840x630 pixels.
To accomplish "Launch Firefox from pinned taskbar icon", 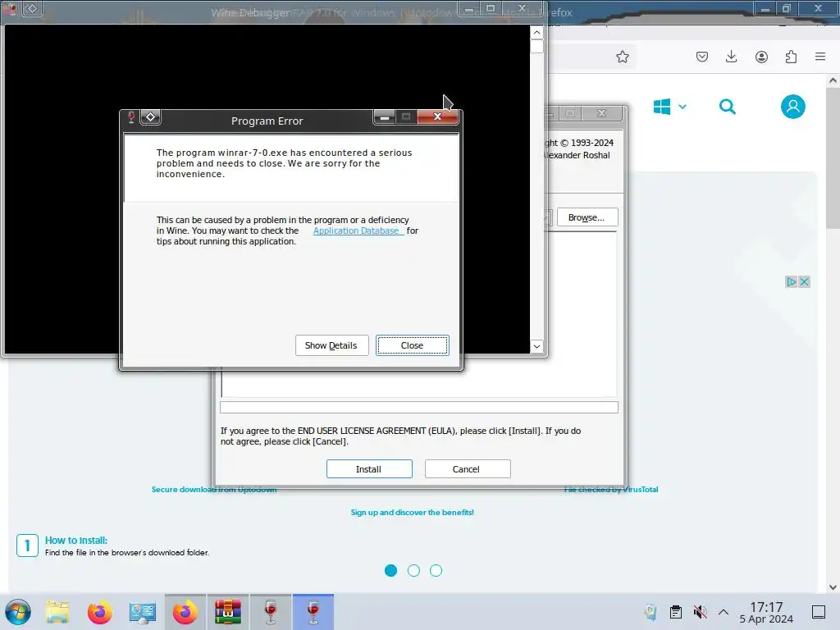I will pyautogui.click(x=99, y=612).
